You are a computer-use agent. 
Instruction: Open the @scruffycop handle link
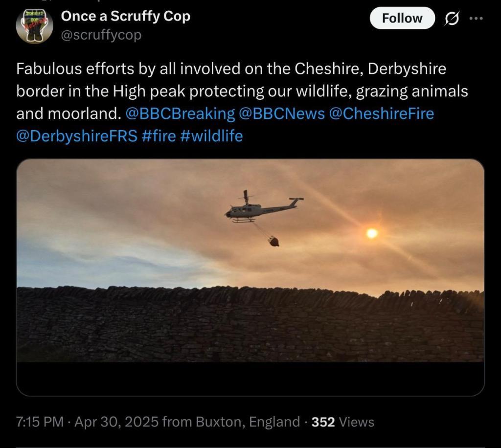[x=101, y=35]
